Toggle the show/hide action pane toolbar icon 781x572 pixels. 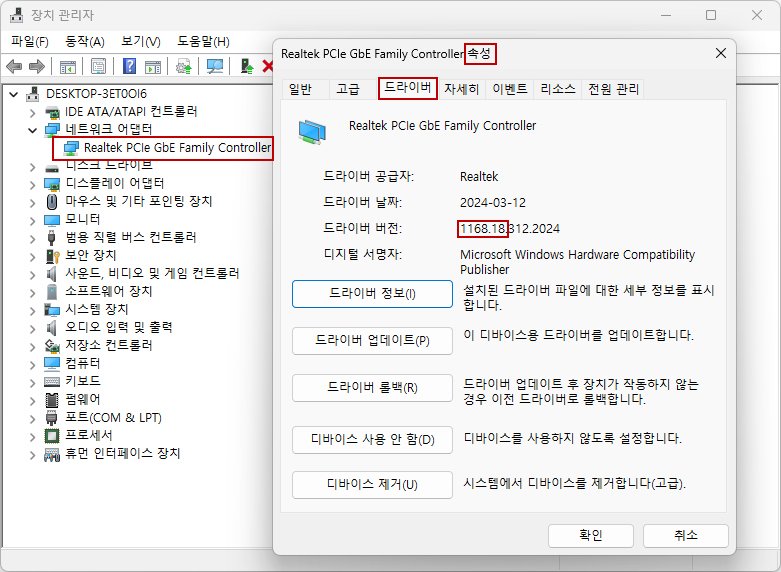[x=153, y=66]
